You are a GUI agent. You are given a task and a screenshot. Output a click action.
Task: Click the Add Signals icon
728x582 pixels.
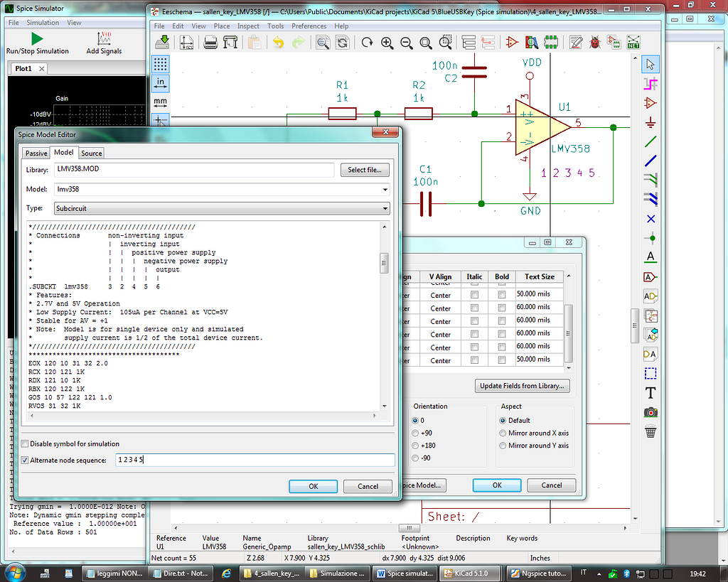tap(104, 38)
